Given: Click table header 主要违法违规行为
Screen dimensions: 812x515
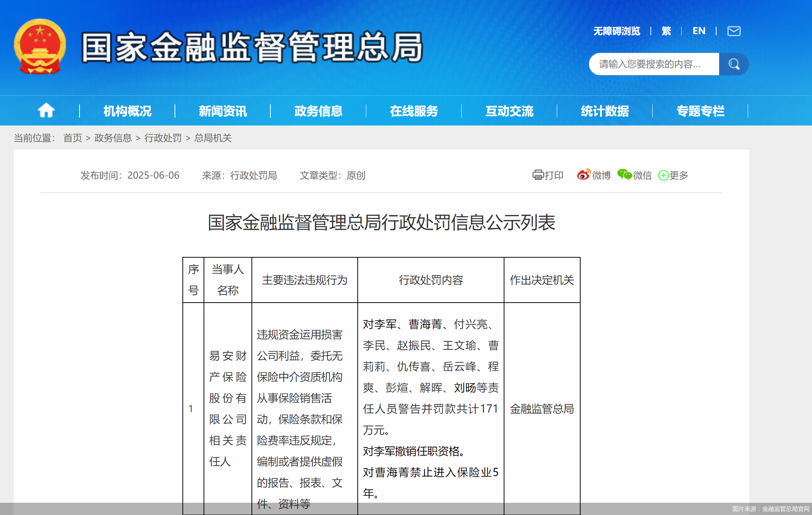Looking at the screenshot, I should (305, 280).
